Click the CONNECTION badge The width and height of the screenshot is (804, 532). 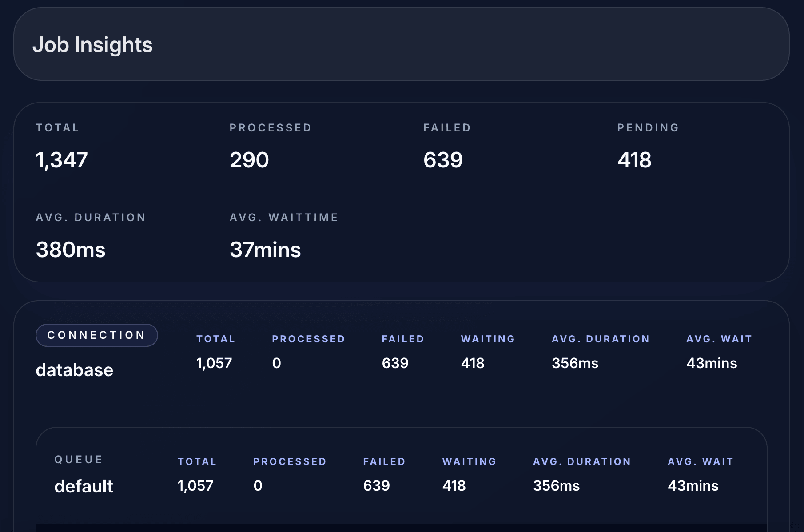click(97, 335)
